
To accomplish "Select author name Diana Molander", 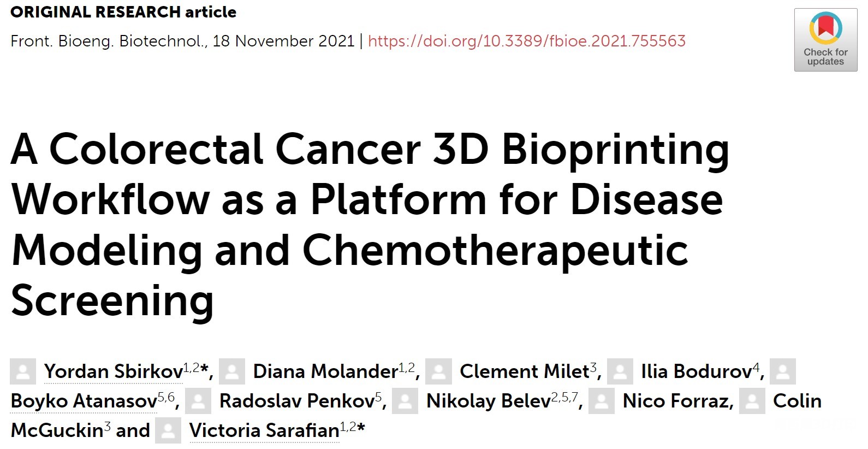I will click(x=325, y=371).
